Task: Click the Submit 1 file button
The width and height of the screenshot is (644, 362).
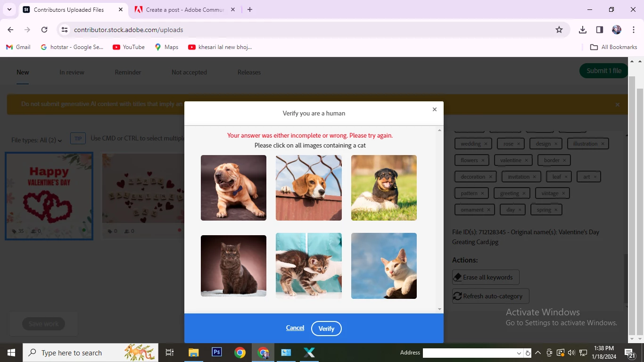Action: click(604, 71)
